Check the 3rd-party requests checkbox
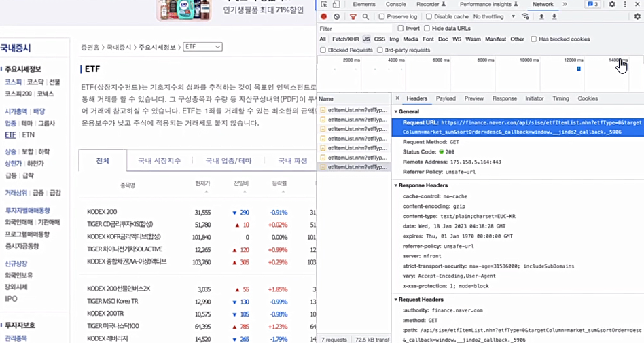This screenshot has height=343, width=644. [380, 50]
